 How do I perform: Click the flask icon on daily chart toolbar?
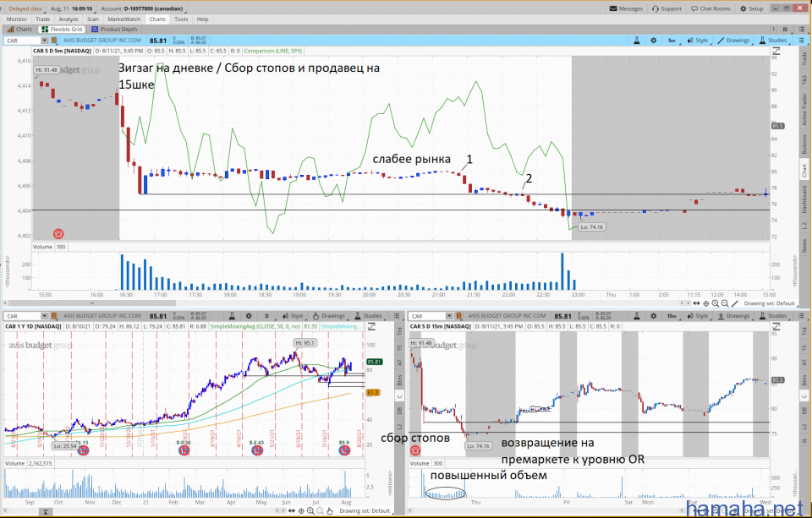(232, 316)
